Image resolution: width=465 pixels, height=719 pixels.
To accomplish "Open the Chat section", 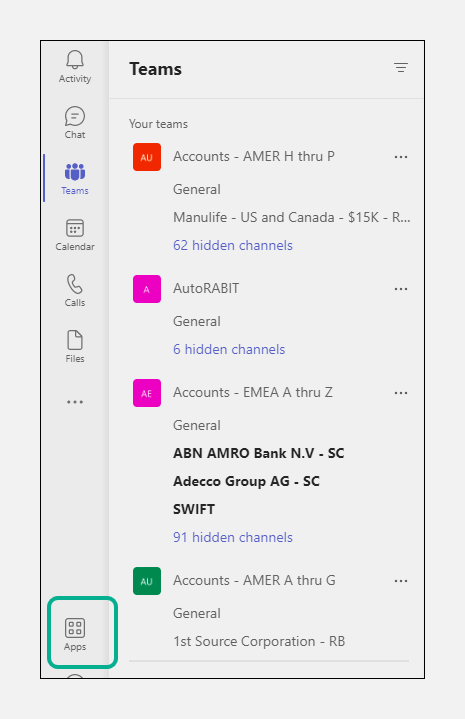I will coord(75,123).
